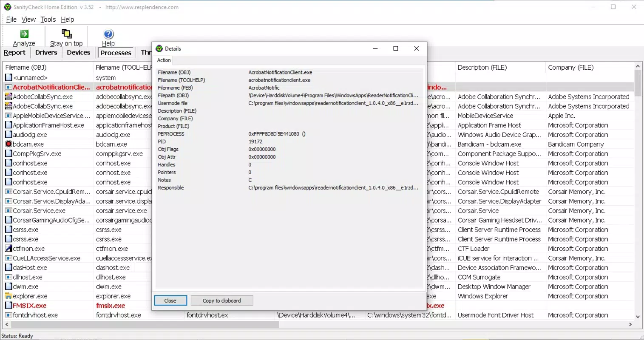The height and width of the screenshot is (340, 644).
Task: Select the bdcam.exe process icon
Action: coord(9,144)
